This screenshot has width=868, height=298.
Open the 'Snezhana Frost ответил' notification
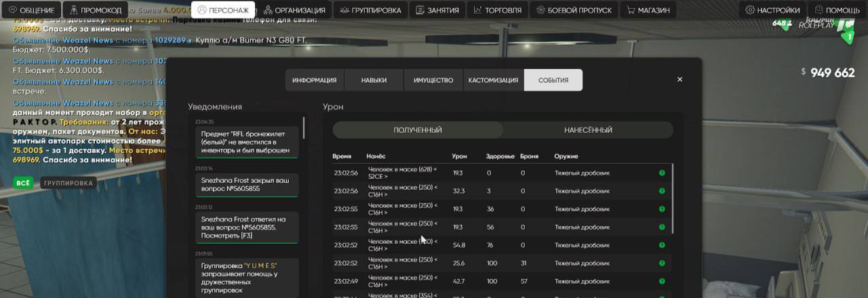246,228
